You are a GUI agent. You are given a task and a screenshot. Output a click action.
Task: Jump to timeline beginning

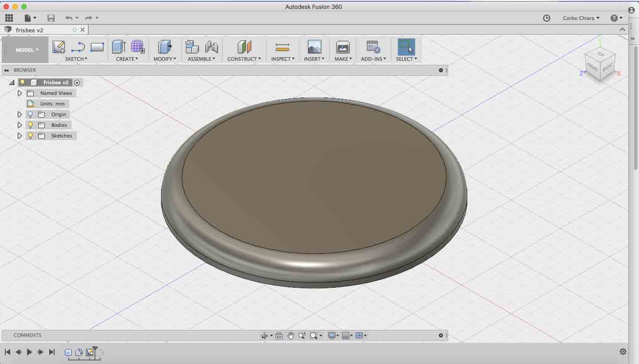[x=8, y=352]
